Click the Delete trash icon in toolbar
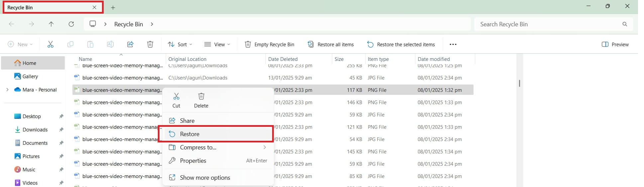Image resolution: width=644 pixels, height=187 pixels. pyautogui.click(x=150, y=44)
